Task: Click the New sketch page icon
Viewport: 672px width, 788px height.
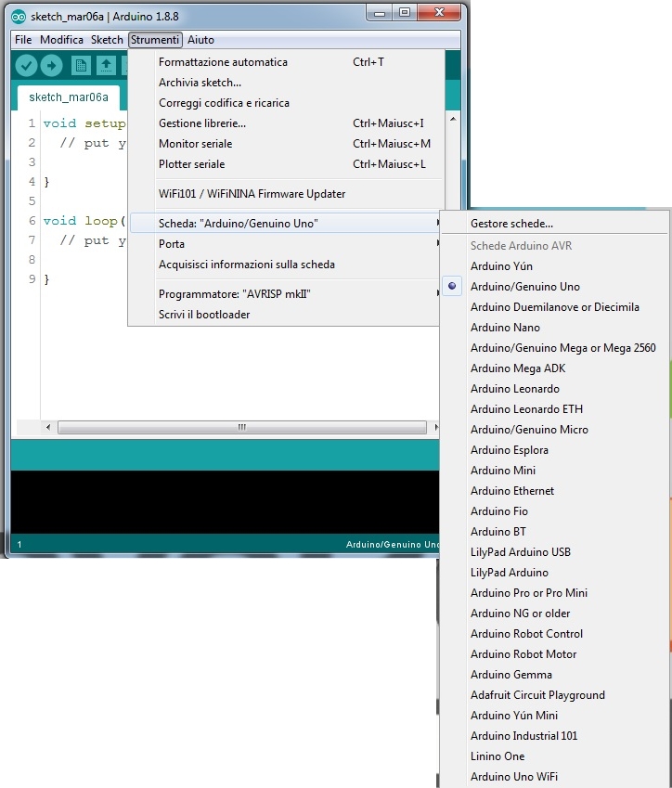Action: [x=81, y=65]
